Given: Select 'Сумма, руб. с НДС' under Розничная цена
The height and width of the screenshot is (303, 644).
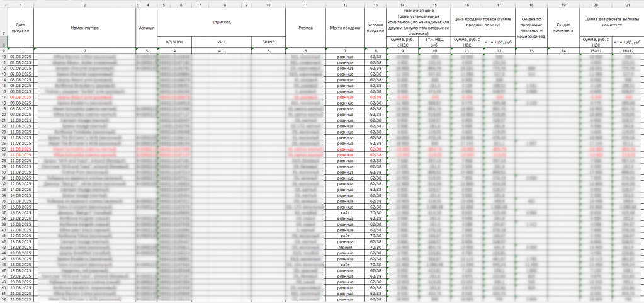Looking at the screenshot, I should [x=402, y=42].
